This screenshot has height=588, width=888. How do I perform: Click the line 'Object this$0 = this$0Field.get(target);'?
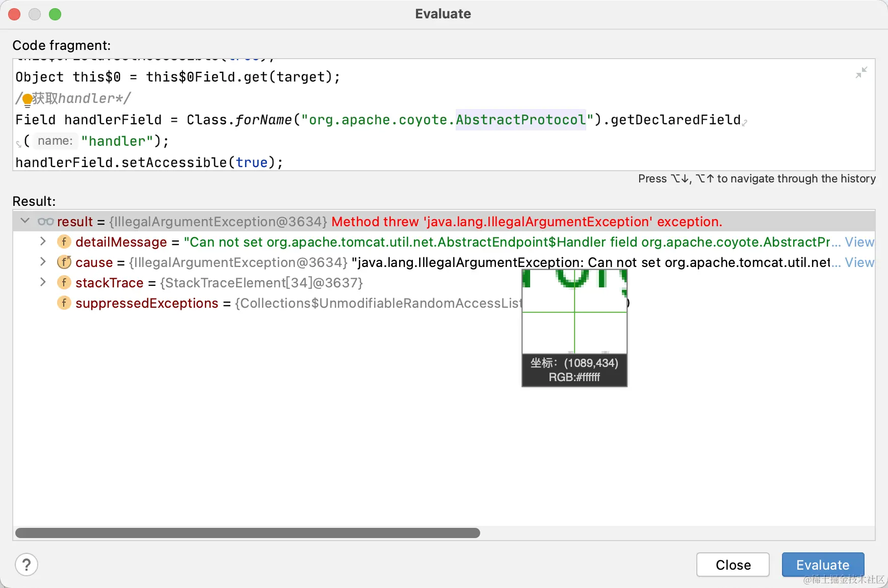[177, 77]
